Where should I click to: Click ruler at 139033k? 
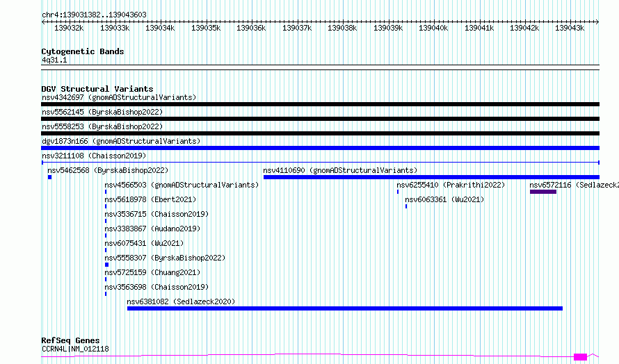pyautogui.click(x=115, y=28)
